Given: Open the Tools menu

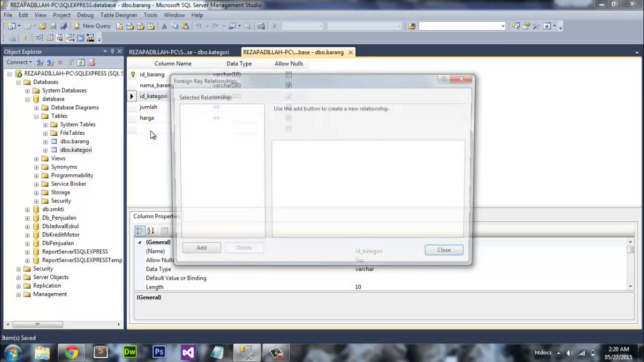Looking at the screenshot, I should 150,15.
